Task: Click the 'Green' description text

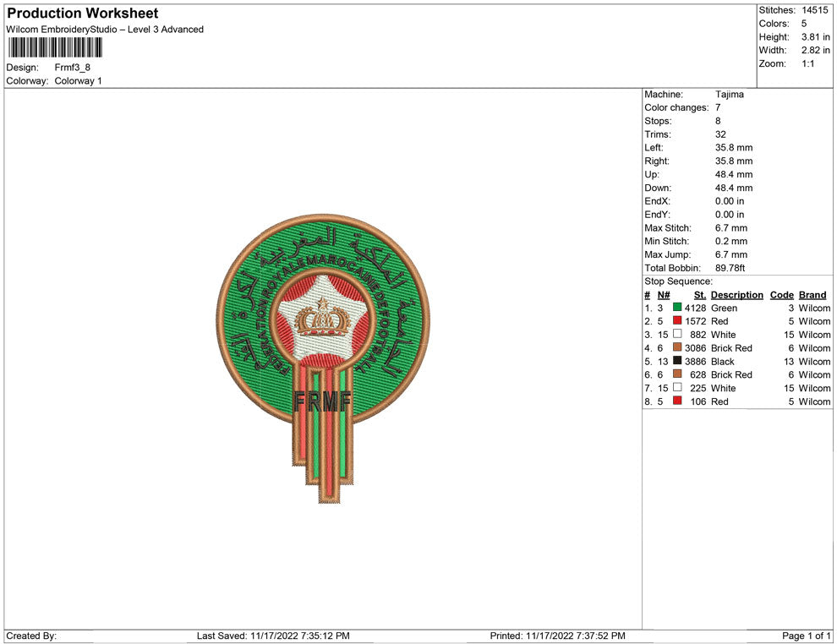Action: (x=724, y=308)
